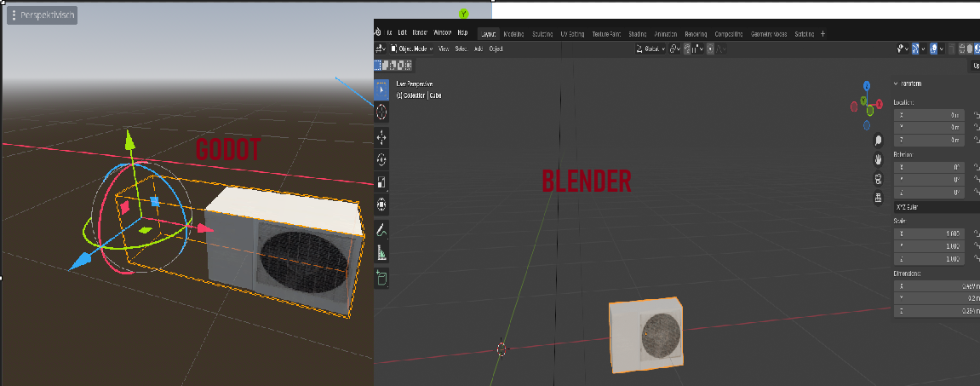Click the Perspektivisch view button in Godot
The height and width of the screenshot is (386, 980).
[42, 15]
